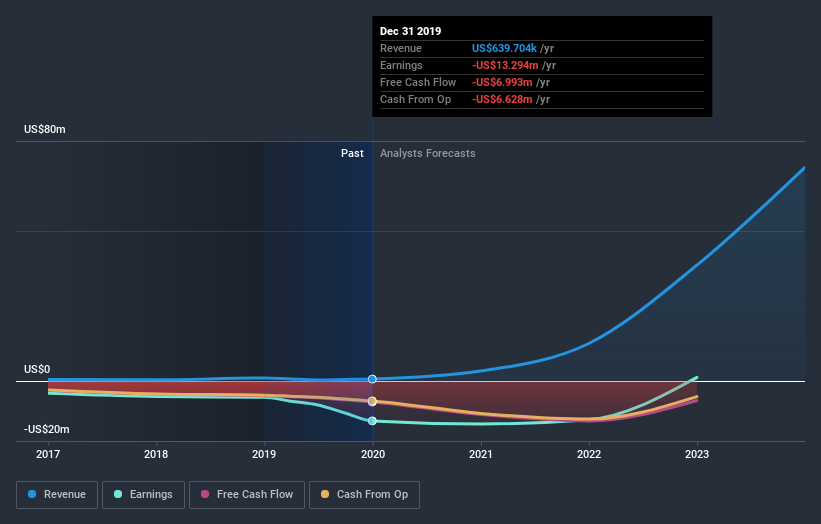Click the -US$13.294m earnings value
Viewport: 821px width, 524px height.
pos(505,65)
